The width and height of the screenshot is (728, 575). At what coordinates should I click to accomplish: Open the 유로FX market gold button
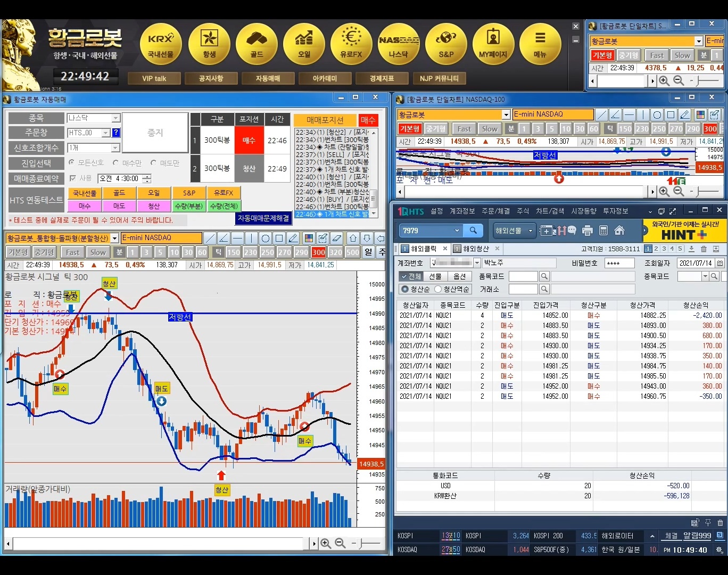(351, 44)
